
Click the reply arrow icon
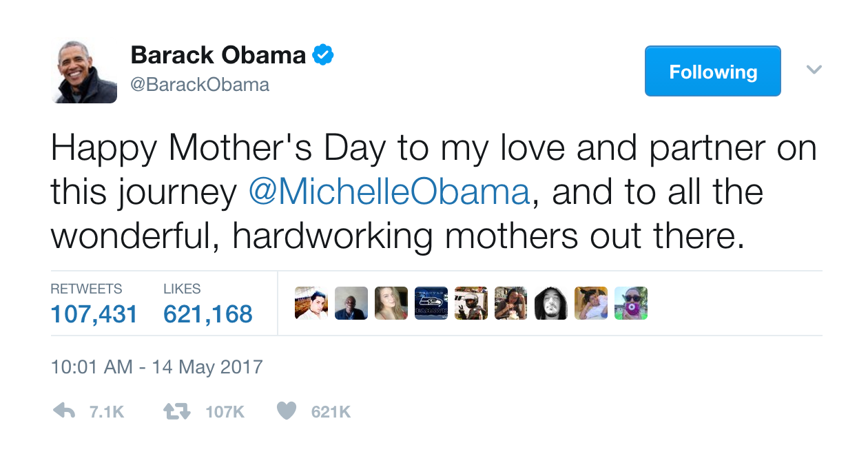point(64,411)
